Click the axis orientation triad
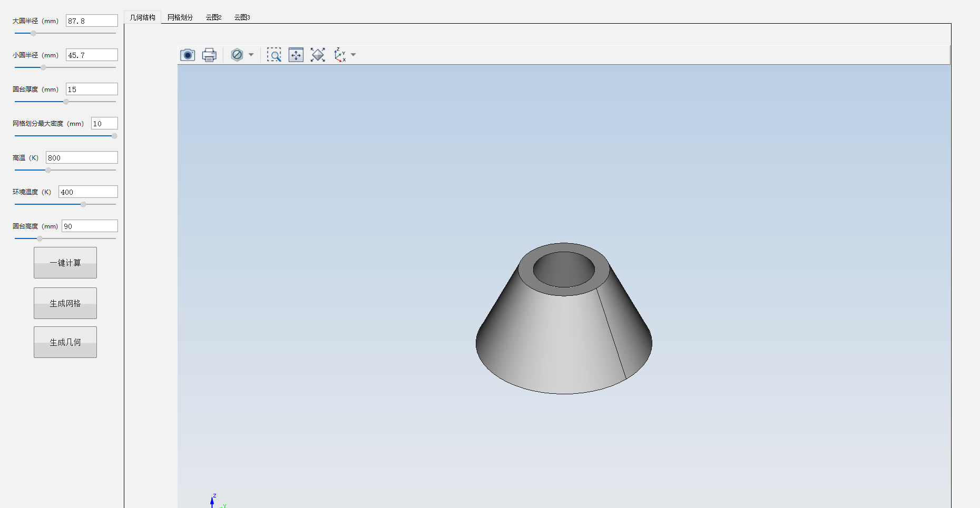Image resolution: width=980 pixels, height=508 pixels. click(x=218, y=501)
